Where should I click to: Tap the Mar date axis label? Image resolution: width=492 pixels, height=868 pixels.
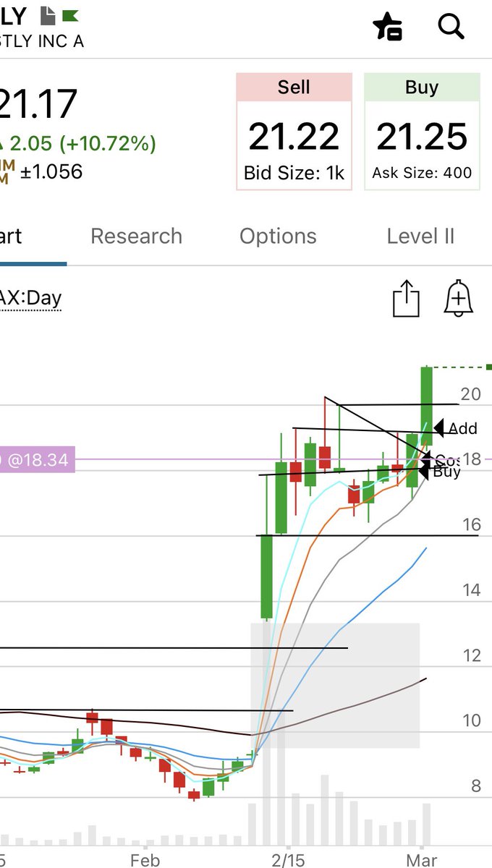(423, 859)
